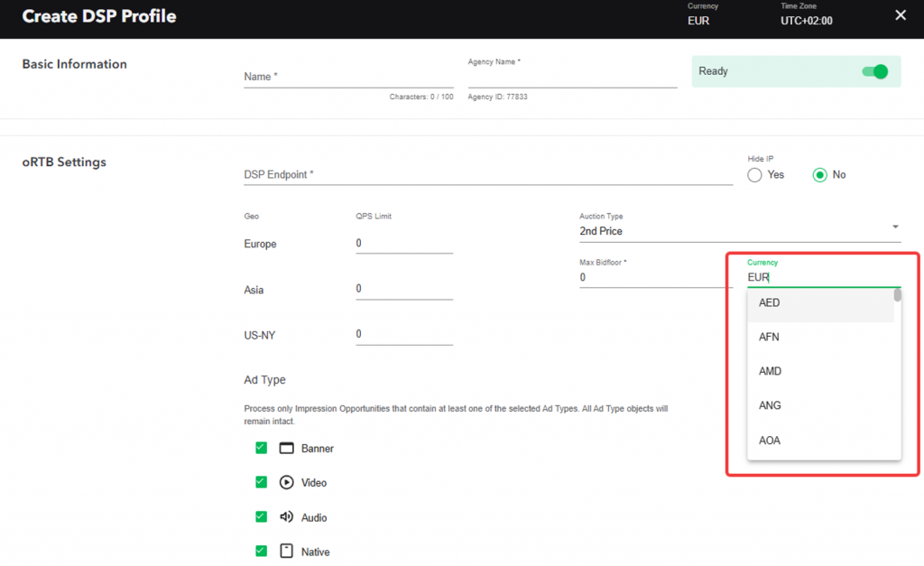Choose AOA from the currency list
924x566 pixels.
820,441
